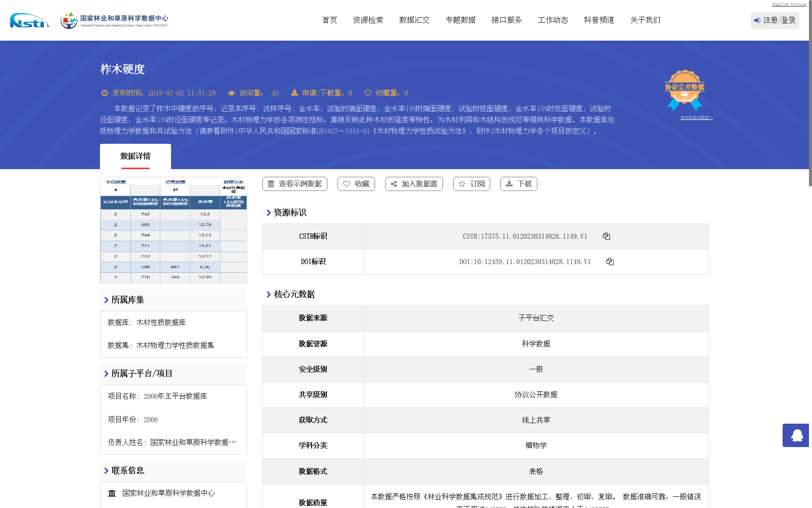Click the 数据质量 row label
812x508 pixels.
coord(313,503)
